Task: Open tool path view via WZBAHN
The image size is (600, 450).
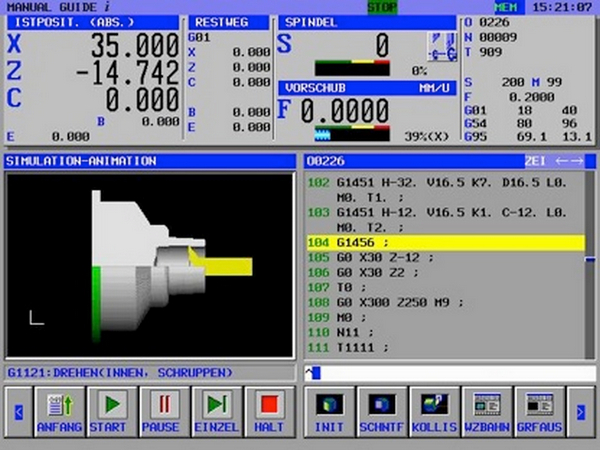Action: (488, 411)
